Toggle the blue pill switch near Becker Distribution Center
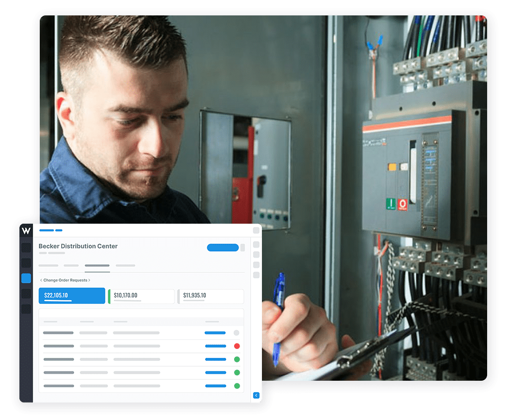This screenshot has height=420, width=509. coord(222,248)
